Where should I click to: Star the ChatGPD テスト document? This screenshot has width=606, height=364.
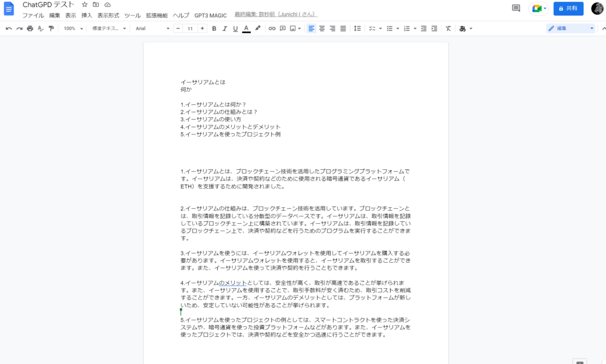coord(85,5)
